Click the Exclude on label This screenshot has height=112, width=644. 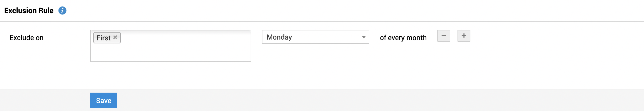tap(27, 38)
